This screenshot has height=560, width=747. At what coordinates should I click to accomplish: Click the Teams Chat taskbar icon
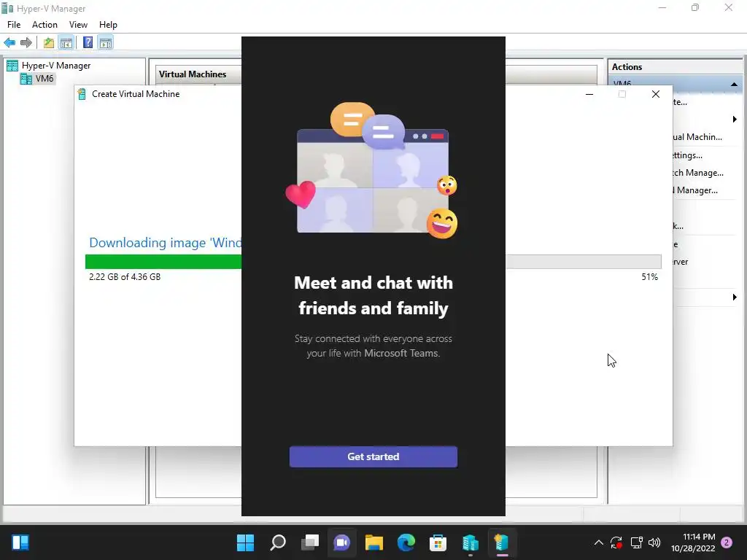tap(341, 542)
